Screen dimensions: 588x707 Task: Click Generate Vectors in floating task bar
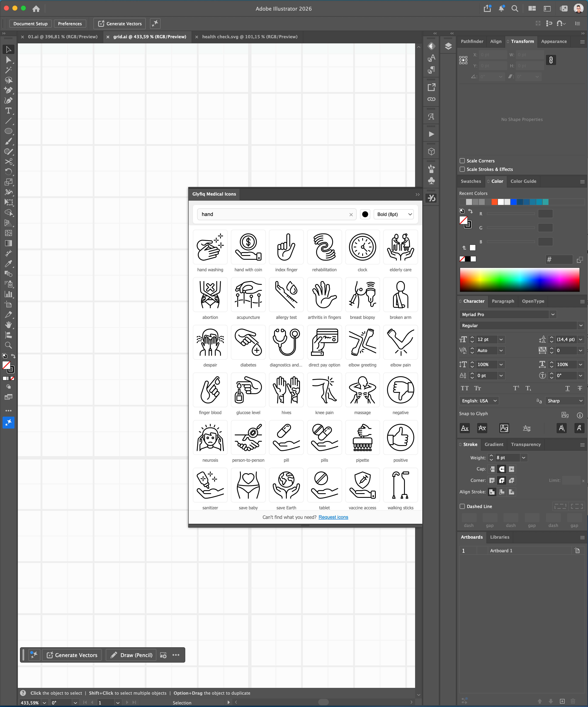pyautogui.click(x=72, y=655)
